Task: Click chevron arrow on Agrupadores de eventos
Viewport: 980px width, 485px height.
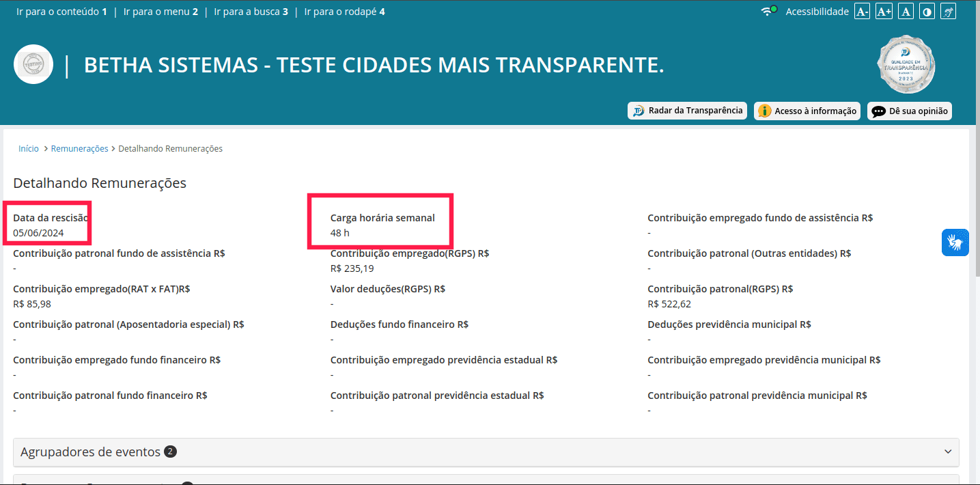Action: click(x=947, y=452)
